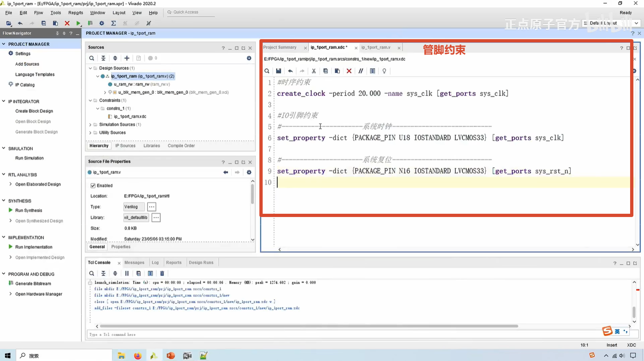
Task: Click the editor Save file icon
Action: point(279,71)
